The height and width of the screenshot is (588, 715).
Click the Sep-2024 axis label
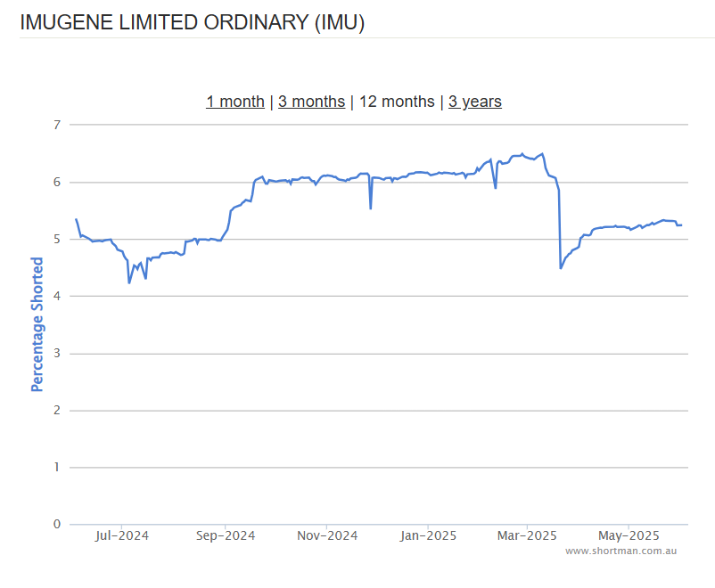226,535
